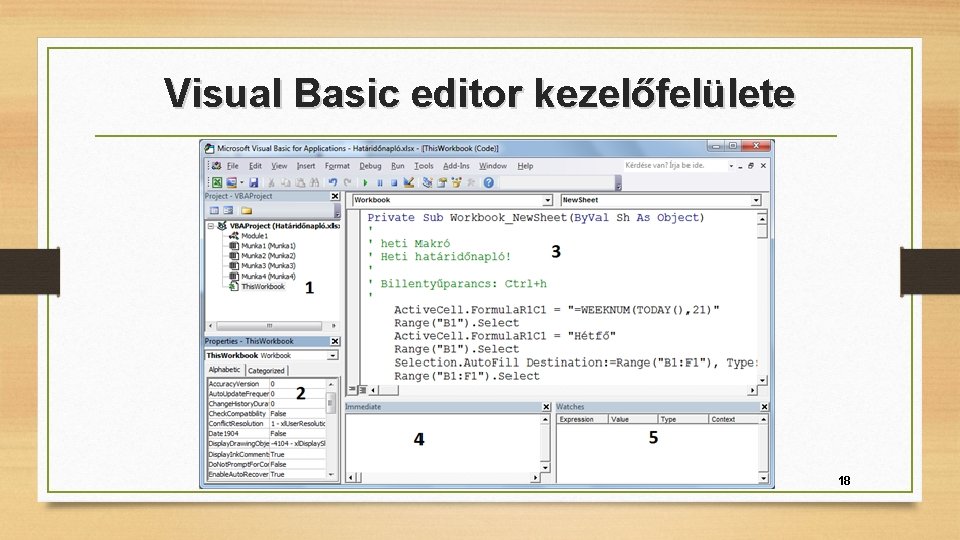Click the Context column header in Watches

point(734,419)
